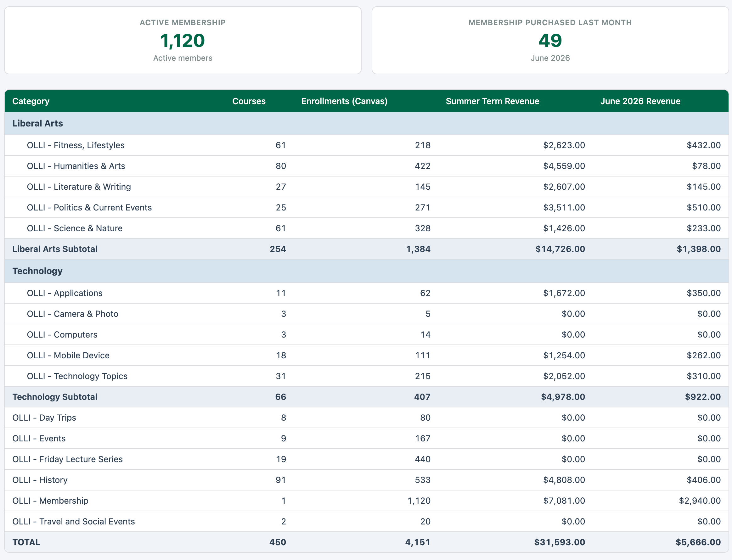Select OLLI - Politics & Current Events row
The width and height of the screenshot is (732, 560).
click(x=367, y=207)
